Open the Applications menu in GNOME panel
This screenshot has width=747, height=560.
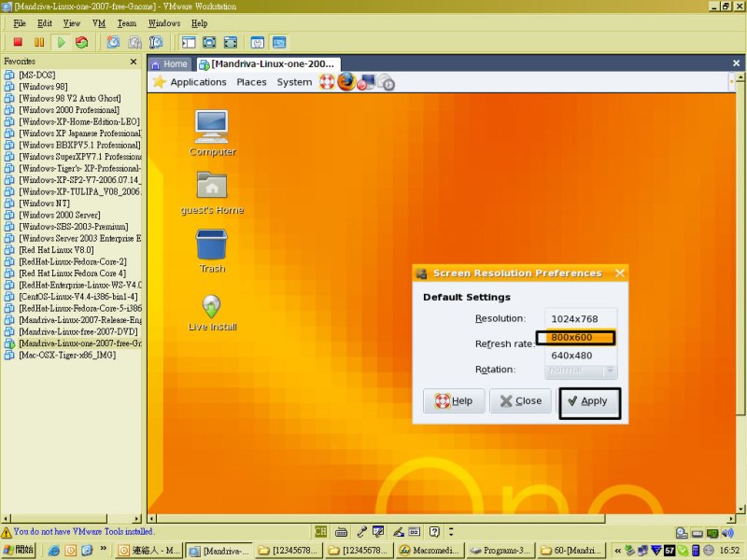pyautogui.click(x=198, y=82)
